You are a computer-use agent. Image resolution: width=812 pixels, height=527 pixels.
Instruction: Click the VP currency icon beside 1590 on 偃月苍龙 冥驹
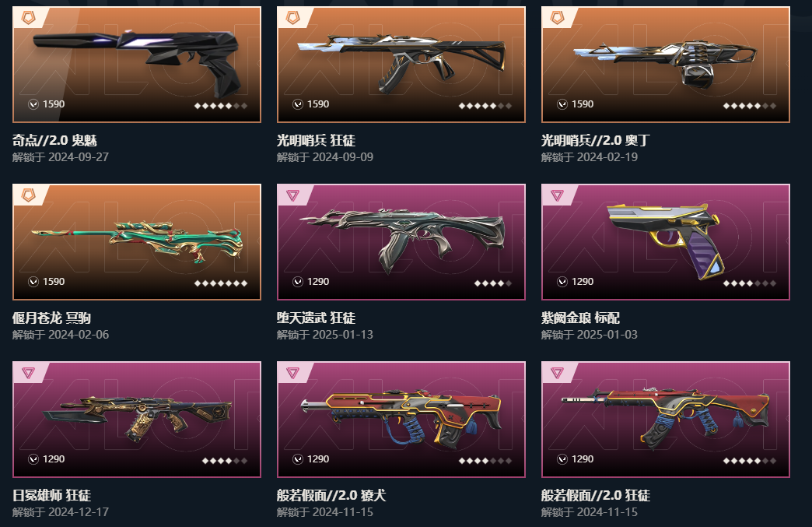coord(33,281)
